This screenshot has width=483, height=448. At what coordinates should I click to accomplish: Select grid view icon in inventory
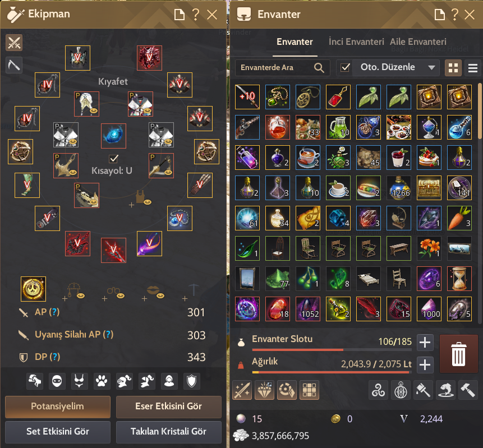(x=453, y=68)
